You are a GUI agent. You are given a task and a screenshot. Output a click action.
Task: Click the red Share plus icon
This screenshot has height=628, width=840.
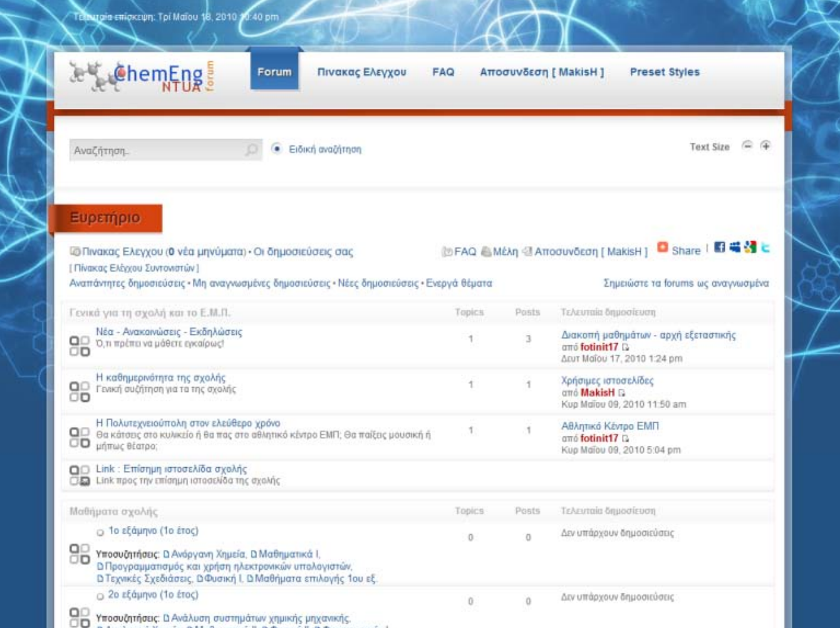pos(662,247)
